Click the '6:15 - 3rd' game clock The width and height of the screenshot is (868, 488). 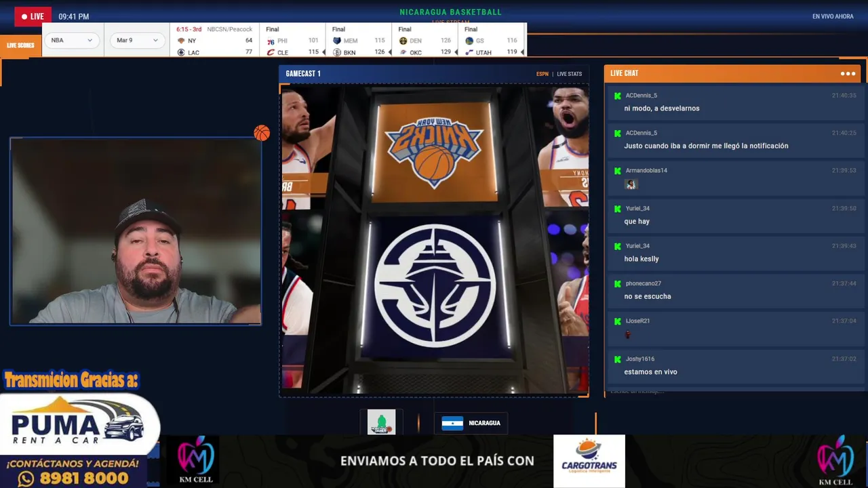pos(189,29)
